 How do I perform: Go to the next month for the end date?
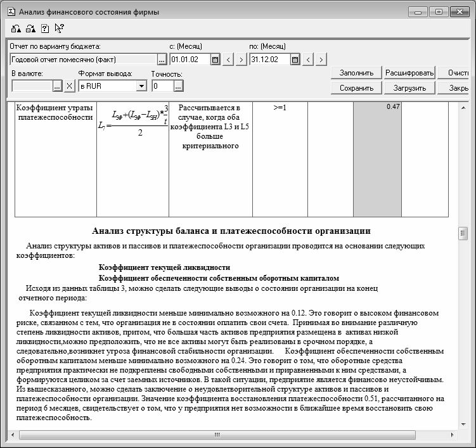[x=321, y=60]
